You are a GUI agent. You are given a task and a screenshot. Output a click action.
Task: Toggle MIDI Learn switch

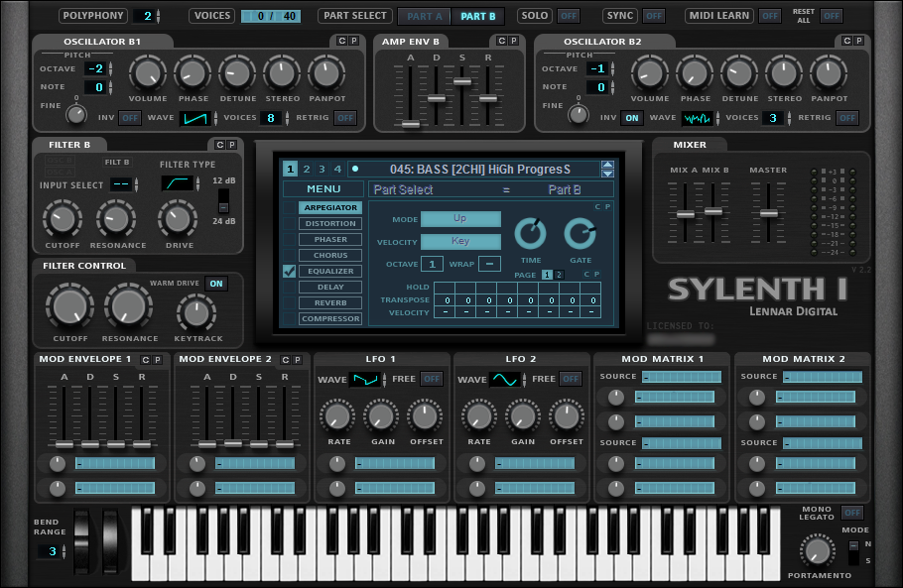(770, 16)
